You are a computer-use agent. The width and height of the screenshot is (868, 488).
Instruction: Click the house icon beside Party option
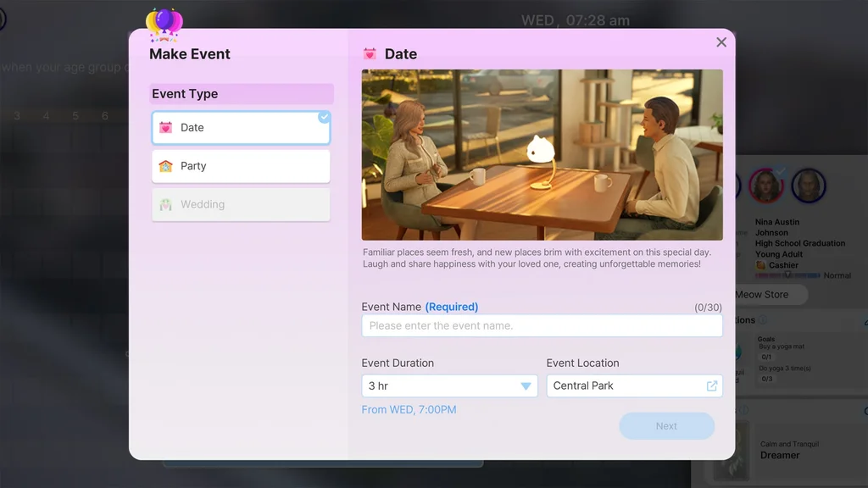[x=165, y=166]
